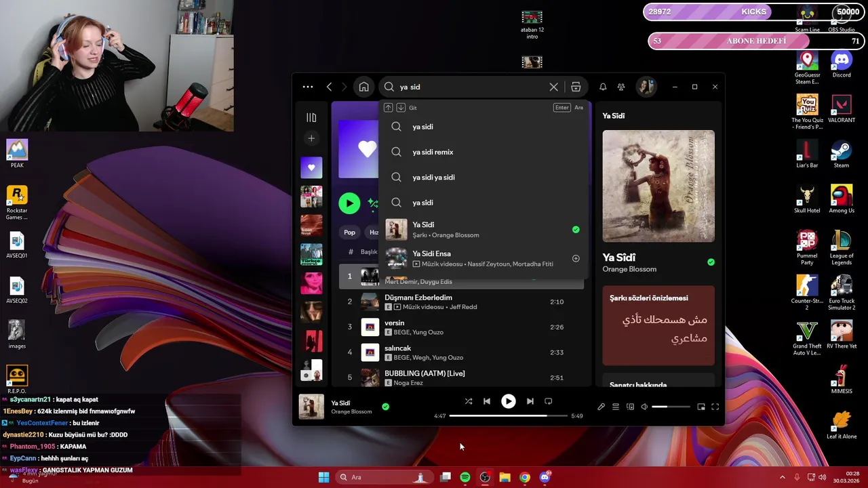Open Spotify Browse icon in search bar
Viewport: 868px width, 488px height.
(576, 87)
